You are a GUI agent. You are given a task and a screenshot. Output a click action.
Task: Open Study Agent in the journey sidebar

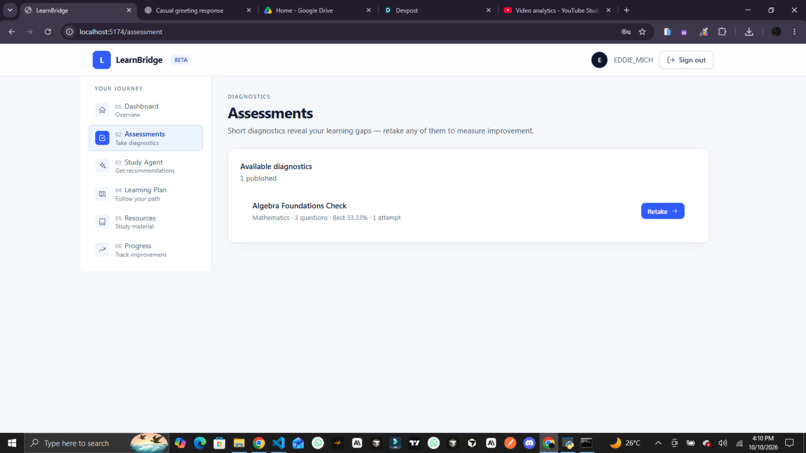tap(146, 166)
